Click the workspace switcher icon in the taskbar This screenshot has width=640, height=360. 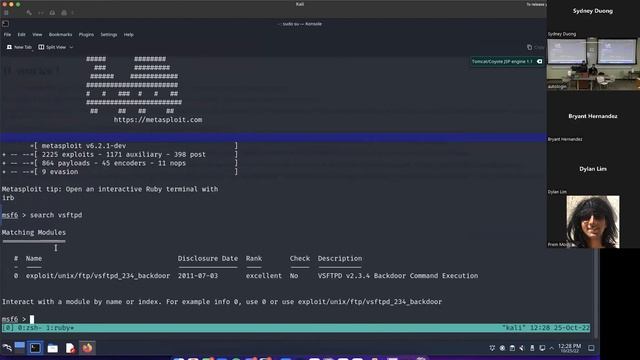pyautogui.click(x=20, y=347)
